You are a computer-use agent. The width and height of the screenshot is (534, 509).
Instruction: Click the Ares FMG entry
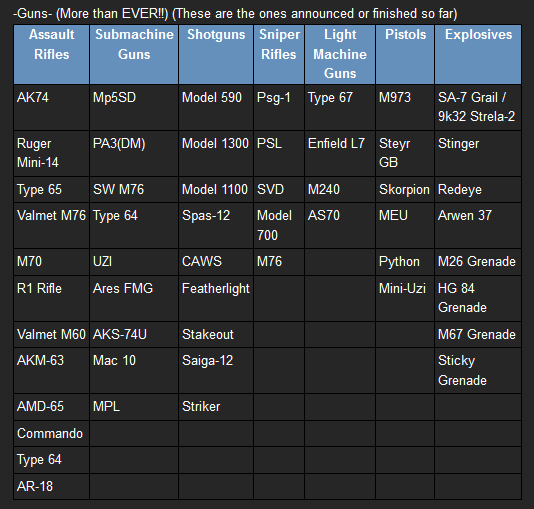(x=134, y=299)
